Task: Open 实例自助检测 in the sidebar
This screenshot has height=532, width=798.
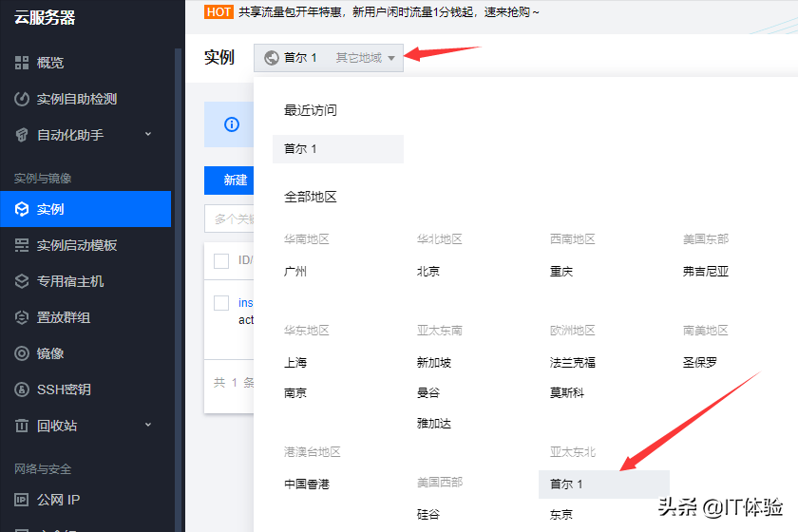Action: (85, 99)
